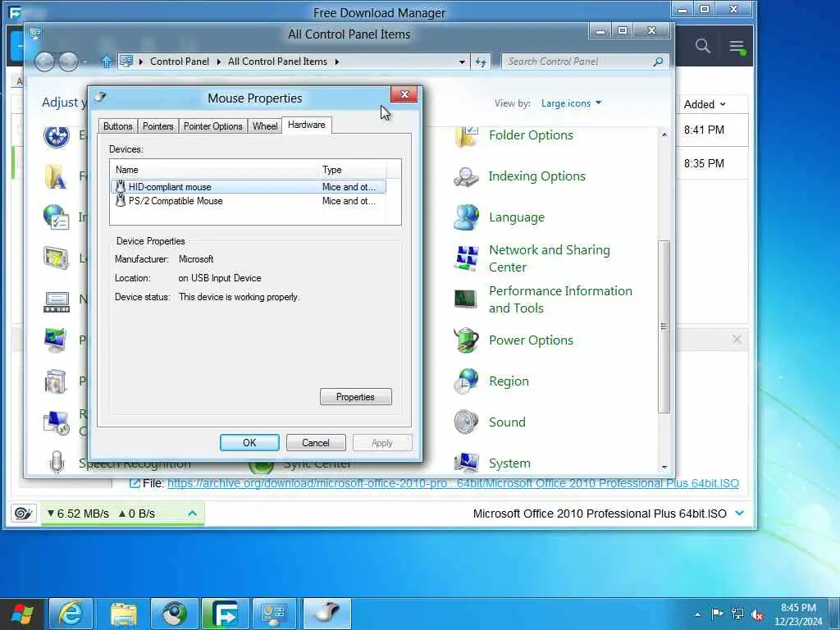Open Performance Information and Tools icon
Screen dimensions: 840x630
[466, 299]
